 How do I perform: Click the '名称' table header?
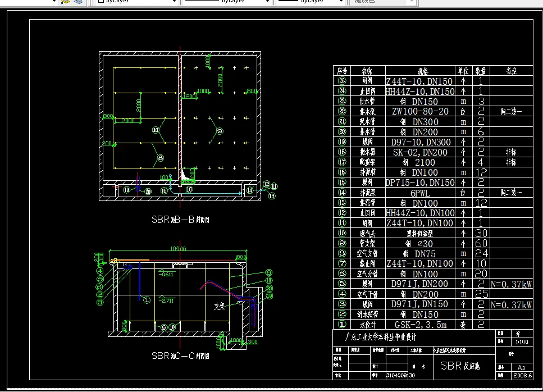[367, 71]
